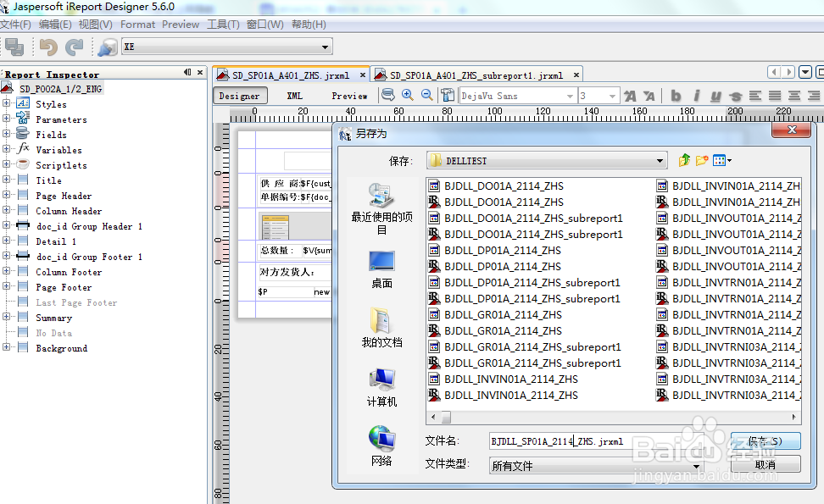Image resolution: width=824 pixels, height=504 pixels.
Task: Click the align left icon
Action: (755, 96)
